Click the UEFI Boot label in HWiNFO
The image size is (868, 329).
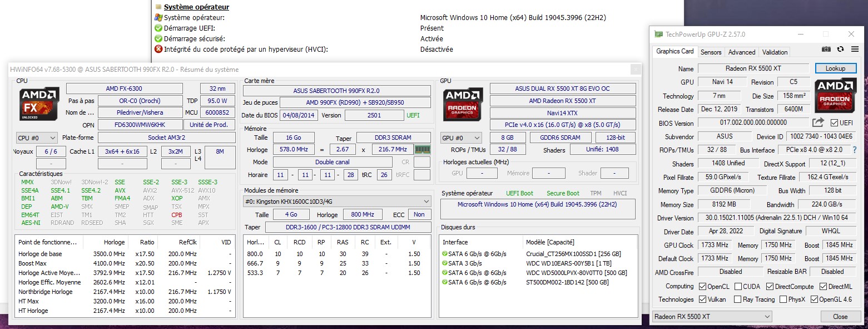pos(519,193)
